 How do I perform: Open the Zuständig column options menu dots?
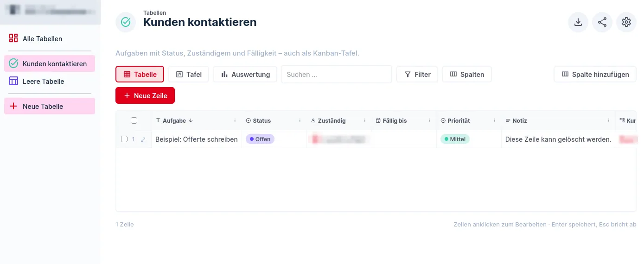[x=365, y=120]
